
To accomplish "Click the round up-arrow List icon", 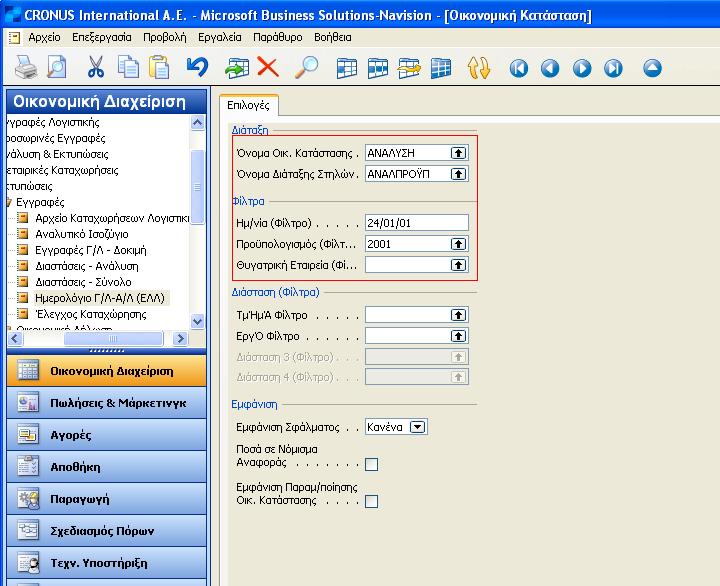I will [x=652, y=68].
